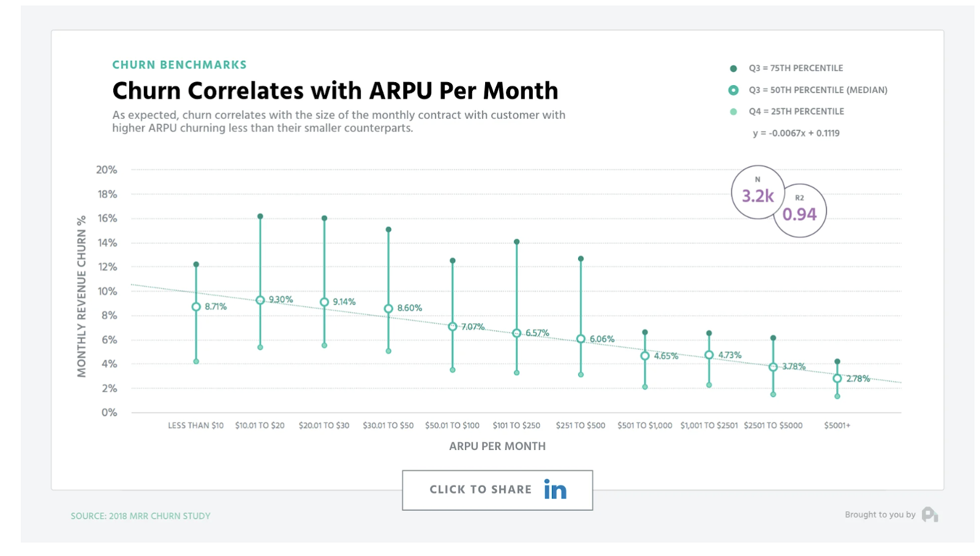Screen dimensions: 980x556
Task: Click the LinkedIn logo icon
Action: (555, 490)
